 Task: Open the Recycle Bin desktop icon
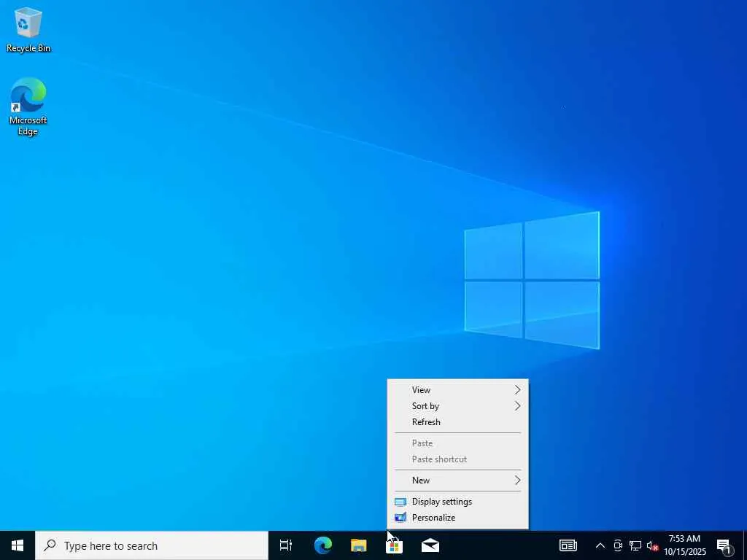click(28, 29)
